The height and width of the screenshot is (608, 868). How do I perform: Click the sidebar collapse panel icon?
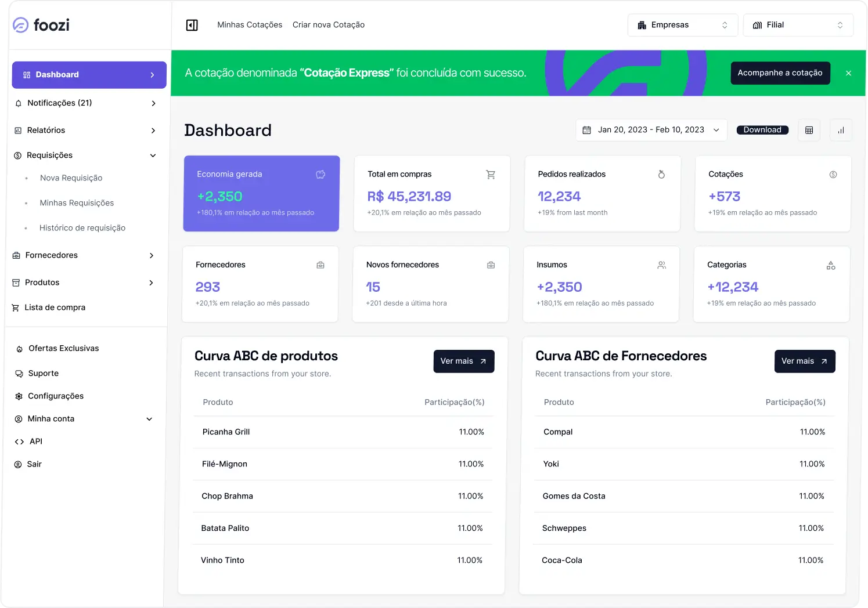click(192, 25)
